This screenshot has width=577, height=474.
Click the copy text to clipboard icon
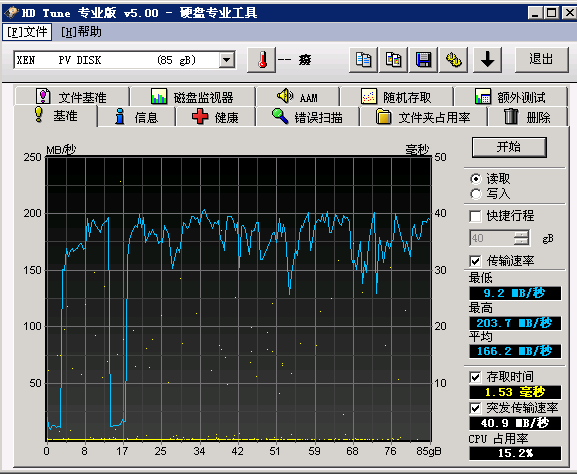(x=363, y=60)
